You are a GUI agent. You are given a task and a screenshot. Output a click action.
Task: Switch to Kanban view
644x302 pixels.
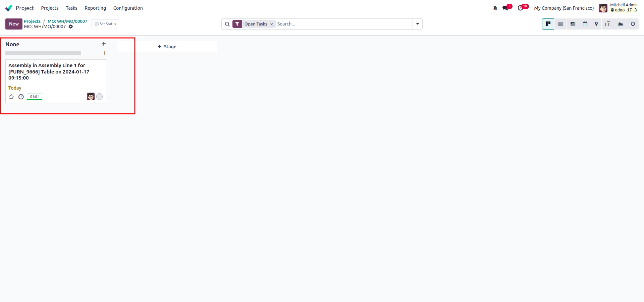pos(548,24)
